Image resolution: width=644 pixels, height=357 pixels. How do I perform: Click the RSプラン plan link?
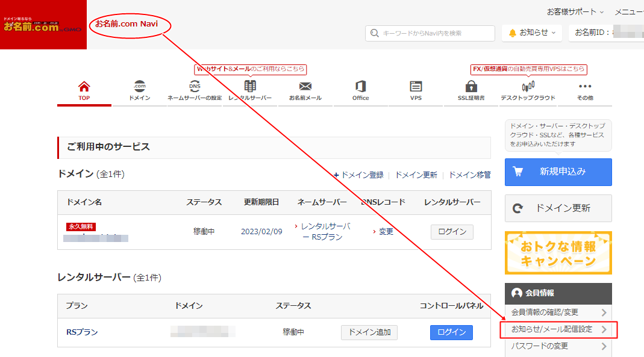point(82,332)
